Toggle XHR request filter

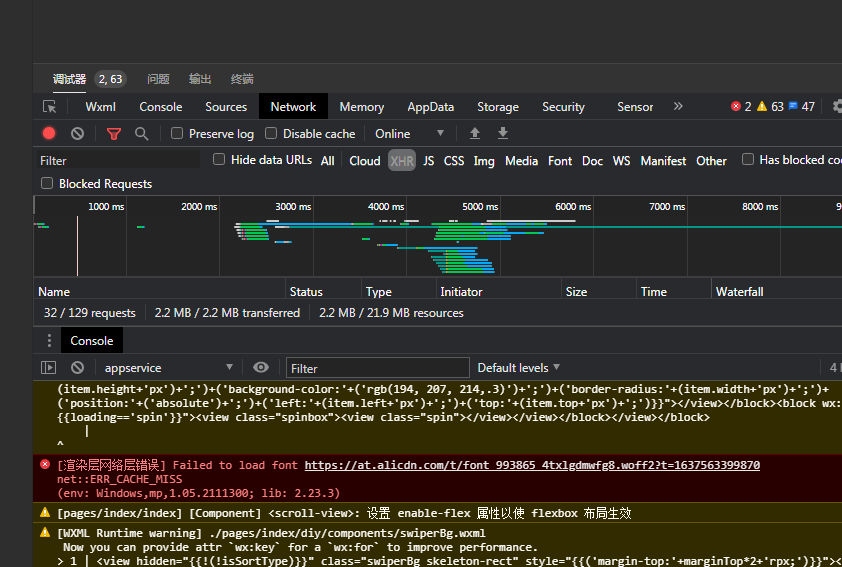pos(402,161)
